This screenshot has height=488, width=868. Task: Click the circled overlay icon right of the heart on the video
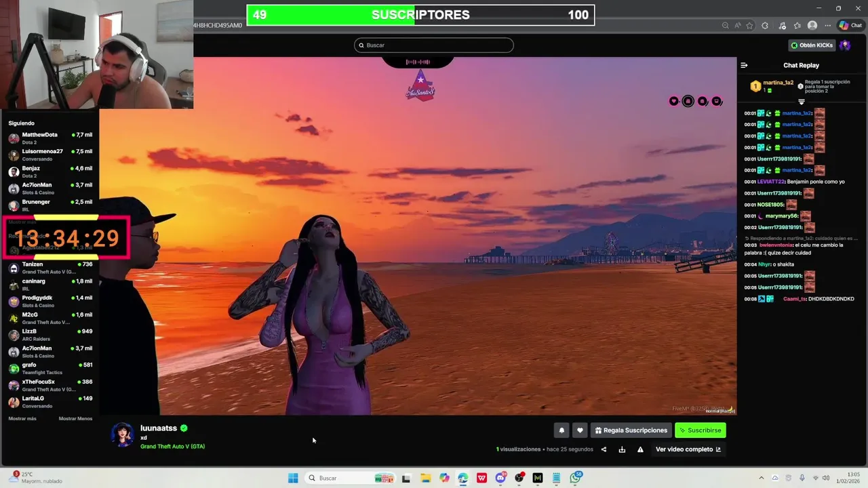click(688, 102)
